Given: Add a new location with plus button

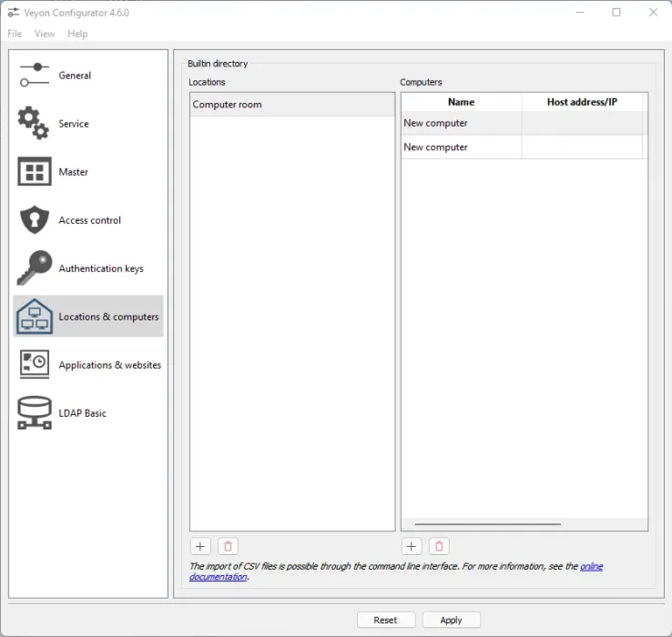Looking at the screenshot, I should pos(200,546).
